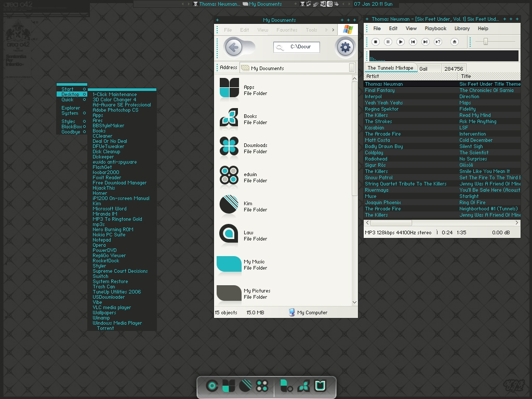
Task: Click the Play button in foobar2000
Action: (x=401, y=42)
